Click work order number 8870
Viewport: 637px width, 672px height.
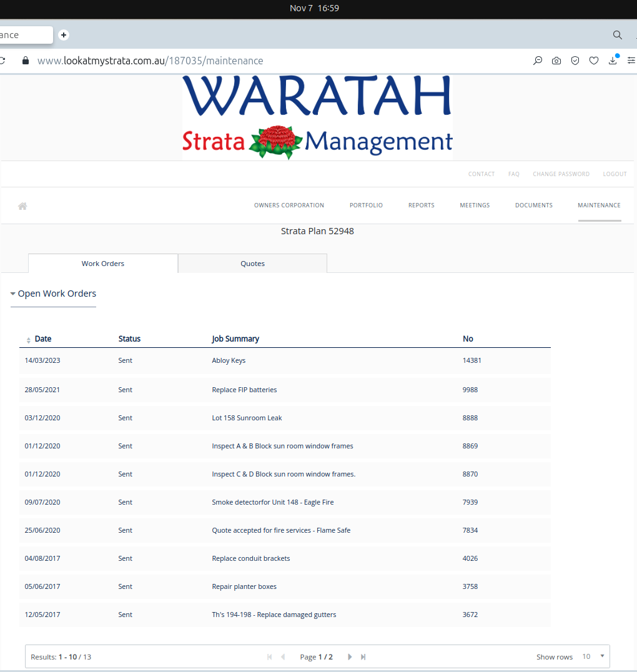pos(470,474)
